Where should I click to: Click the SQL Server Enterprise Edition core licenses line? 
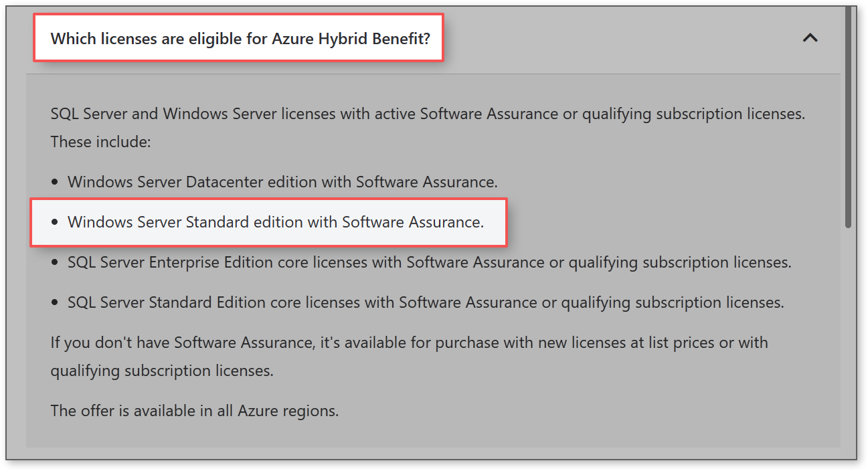[x=430, y=262]
